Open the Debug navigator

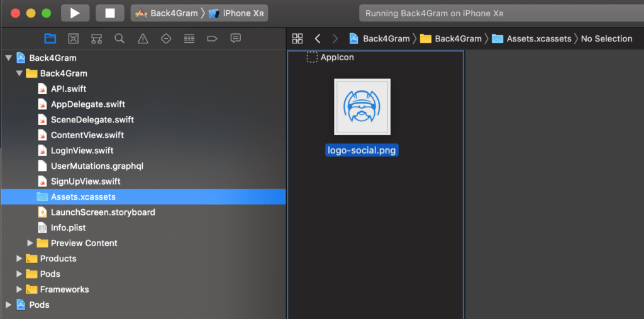[x=189, y=38]
